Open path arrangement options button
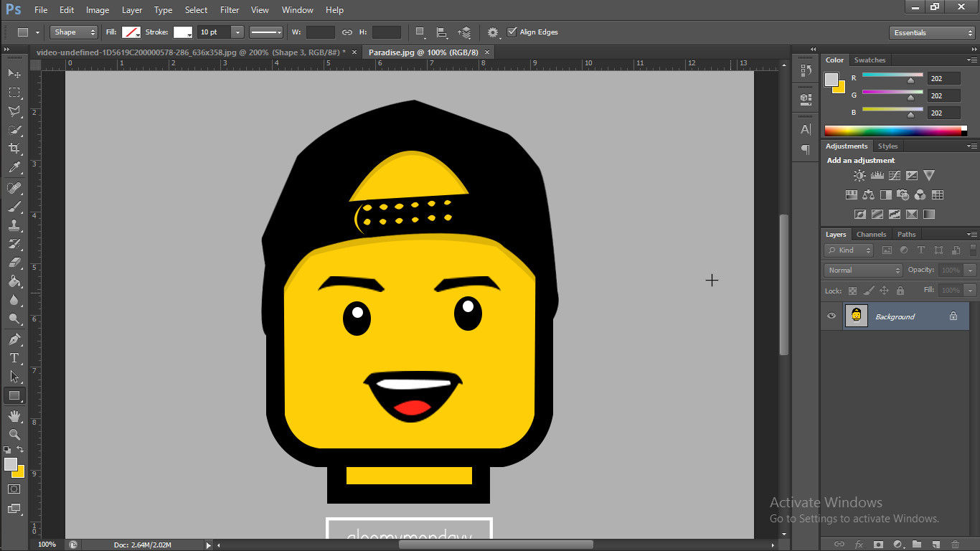 [x=464, y=32]
